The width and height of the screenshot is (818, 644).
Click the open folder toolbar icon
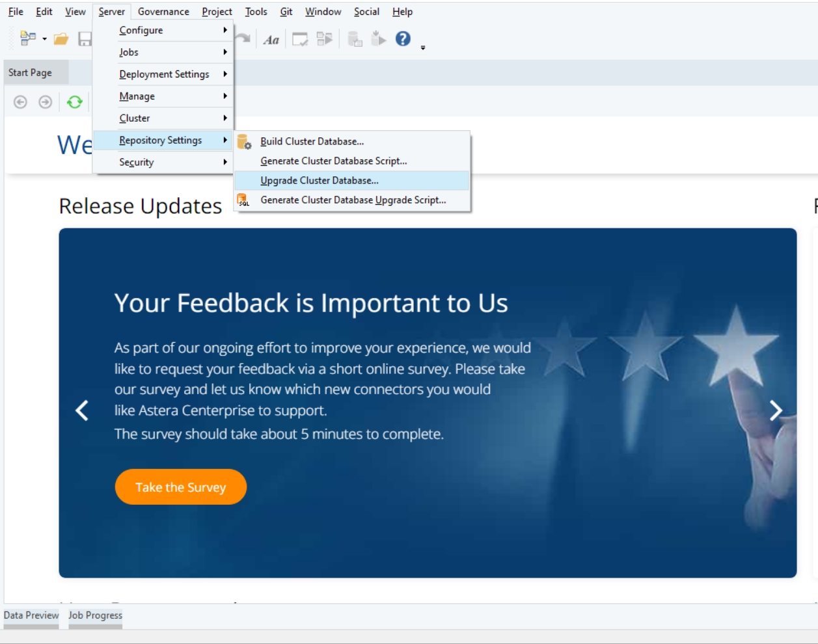tap(61, 39)
